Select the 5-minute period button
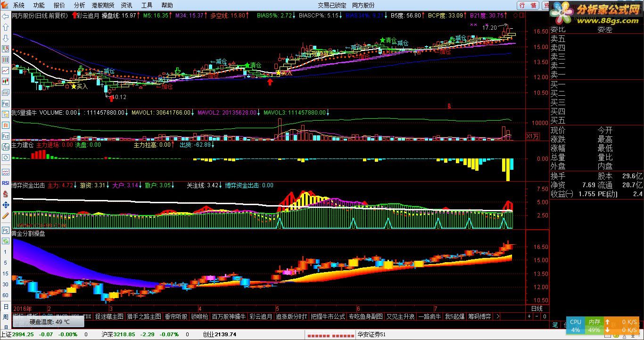 (x=6, y=262)
